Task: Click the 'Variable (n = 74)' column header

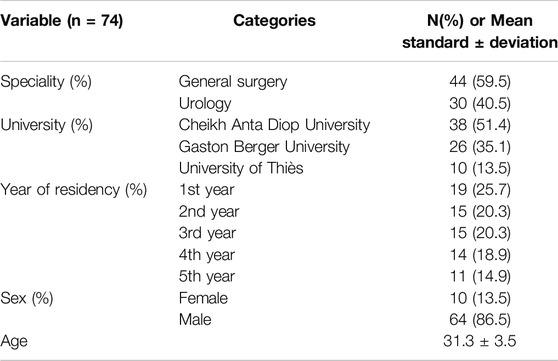Action: click(62, 21)
